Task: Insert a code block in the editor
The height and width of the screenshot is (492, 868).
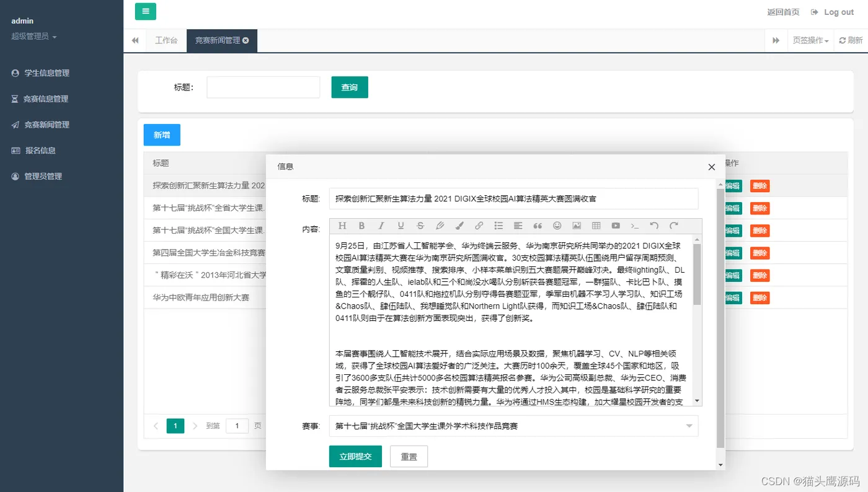Action: [x=635, y=226]
